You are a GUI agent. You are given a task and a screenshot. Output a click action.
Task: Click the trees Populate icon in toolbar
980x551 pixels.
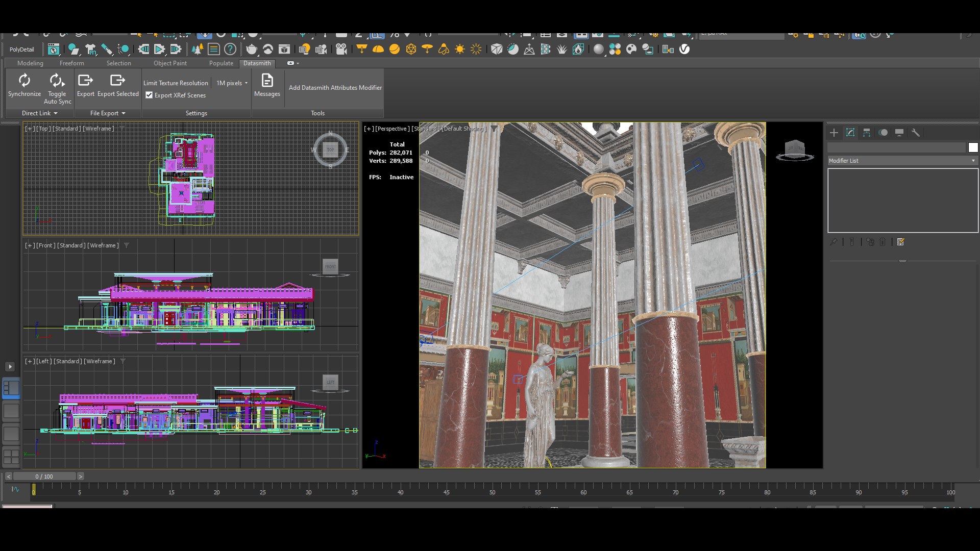(198, 49)
